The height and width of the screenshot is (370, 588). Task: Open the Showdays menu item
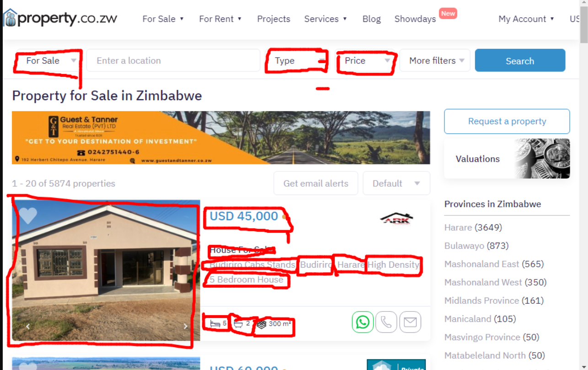[415, 19]
